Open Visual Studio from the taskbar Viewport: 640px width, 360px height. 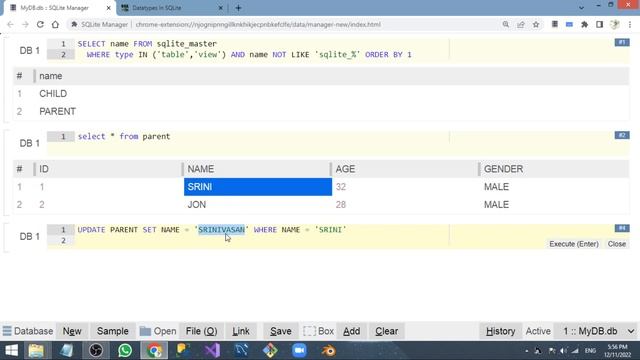(x=212, y=351)
